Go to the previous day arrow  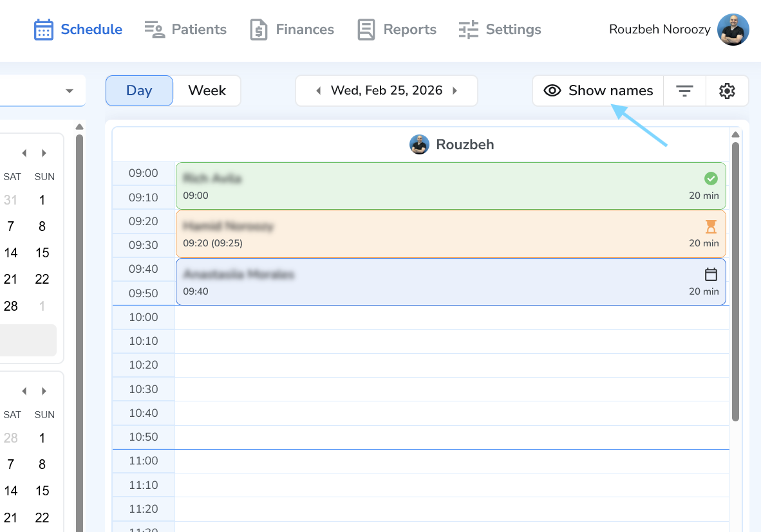tap(318, 91)
